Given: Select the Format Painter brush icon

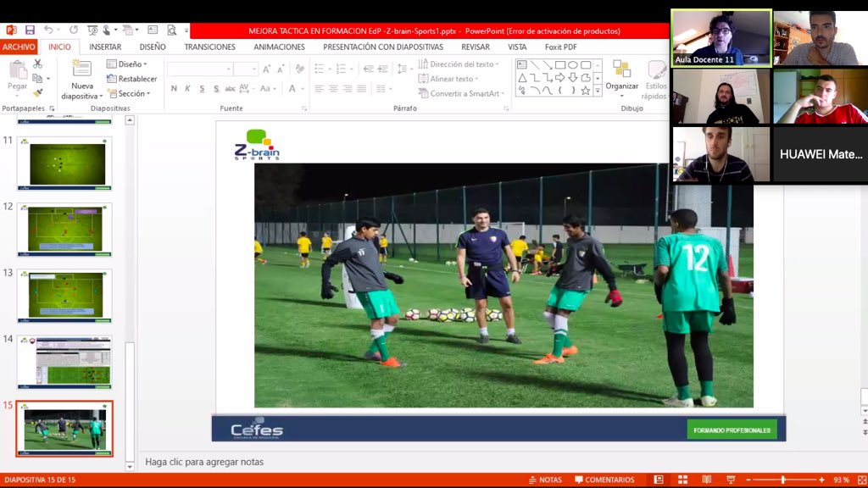Looking at the screenshot, I should click(37, 92).
